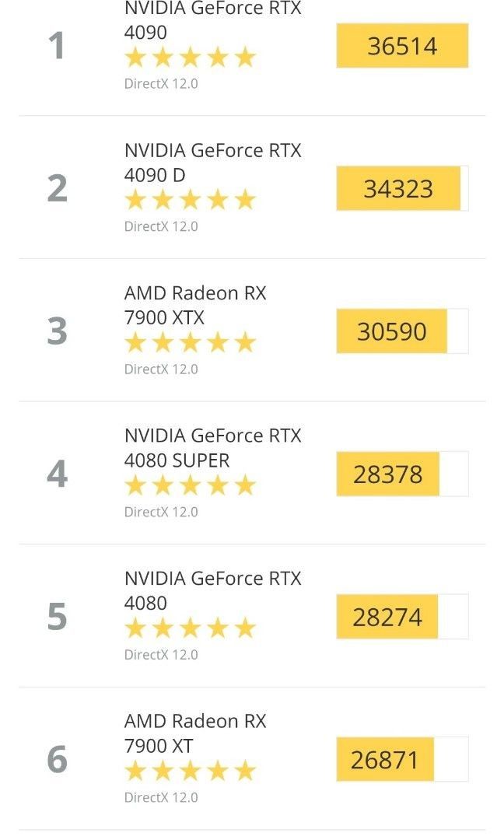
Task: Click the star rating for Radeon RX 7900 XT
Action: pyautogui.click(x=189, y=770)
